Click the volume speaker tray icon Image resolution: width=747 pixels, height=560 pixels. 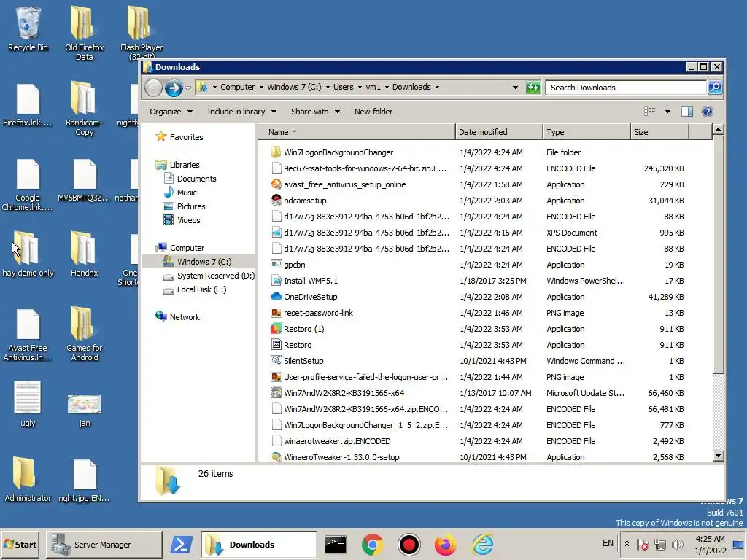[x=677, y=544]
